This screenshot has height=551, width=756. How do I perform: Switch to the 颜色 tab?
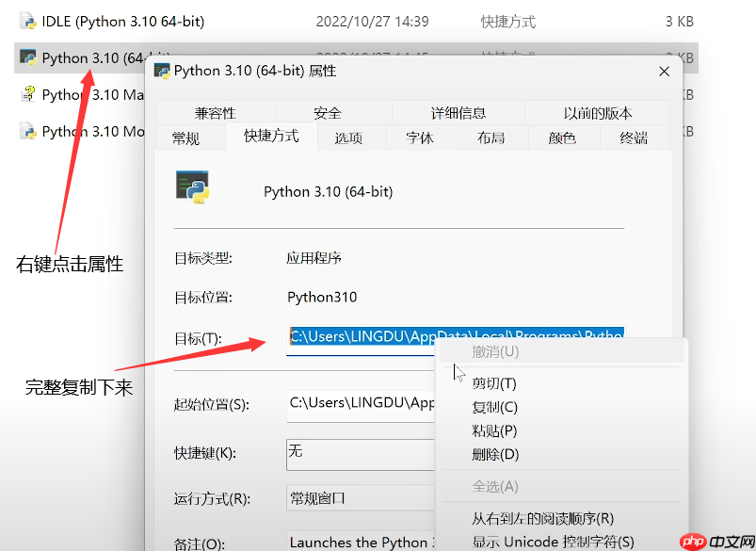coord(562,138)
